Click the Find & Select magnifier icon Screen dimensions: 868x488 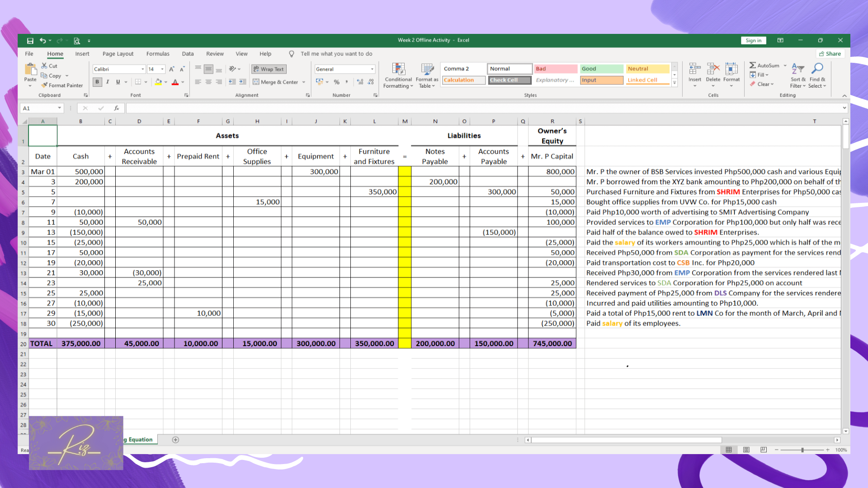[x=817, y=69]
